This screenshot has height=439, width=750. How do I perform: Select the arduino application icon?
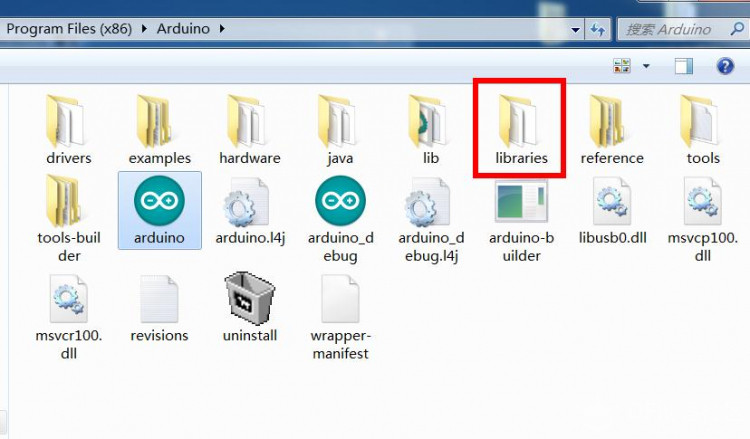[x=159, y=200]
